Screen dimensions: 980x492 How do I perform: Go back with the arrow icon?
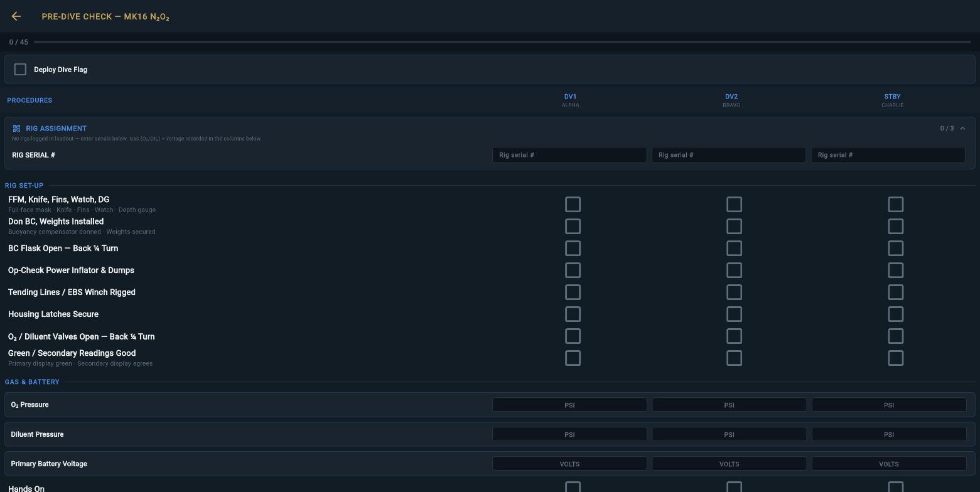point(16,16)
